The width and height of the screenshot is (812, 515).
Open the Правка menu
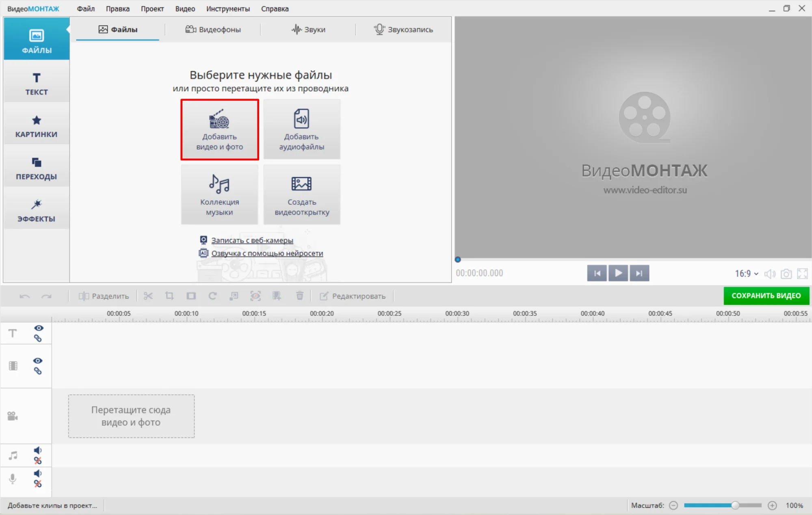click(118, 9)
